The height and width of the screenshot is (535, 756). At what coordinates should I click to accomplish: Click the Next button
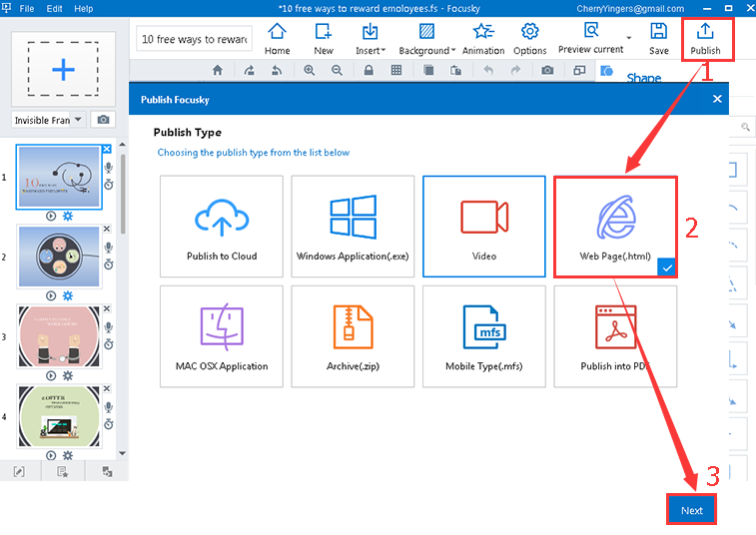691,510
